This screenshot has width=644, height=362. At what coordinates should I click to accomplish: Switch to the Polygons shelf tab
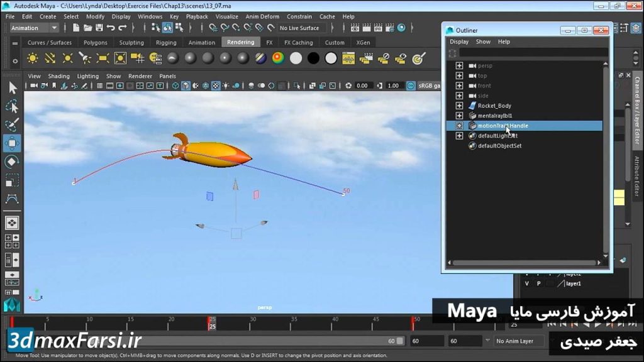(x=96, y=43)
